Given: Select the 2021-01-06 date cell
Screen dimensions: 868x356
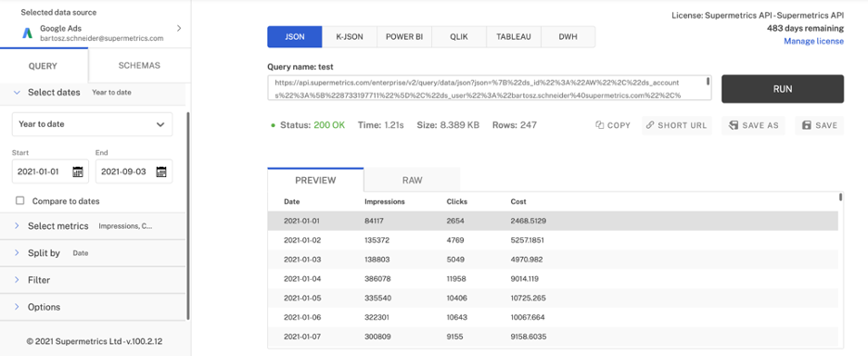Looking at the screenshot, I should pos(302,317).
